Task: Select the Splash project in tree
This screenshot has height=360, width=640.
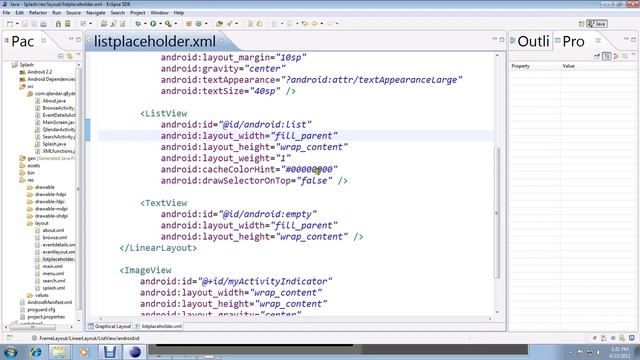Action: [x=27, y=64]
